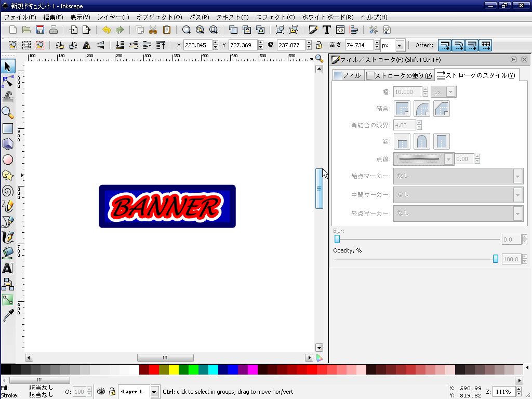532x399 pixels.
Task: Click the zoom toggle above the scrollbar
Action: 319,58
